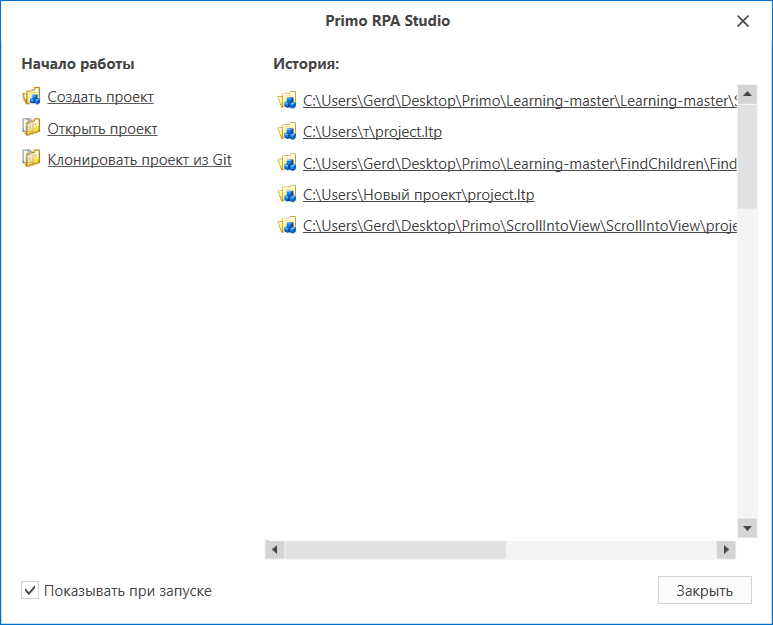The height and width of the screenshot is (625, 773).
Task: Click the folder icon beside Открыть проект
Action: coord(32,127)
